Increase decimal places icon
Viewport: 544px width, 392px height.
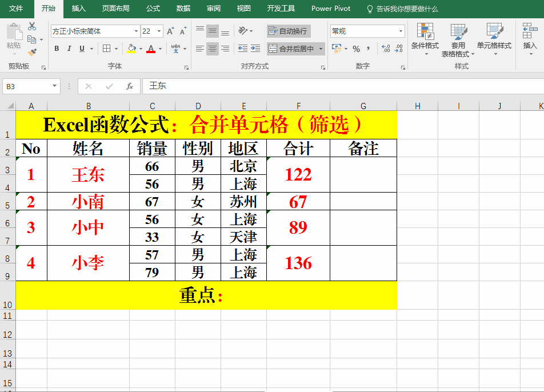click(386, 49)
